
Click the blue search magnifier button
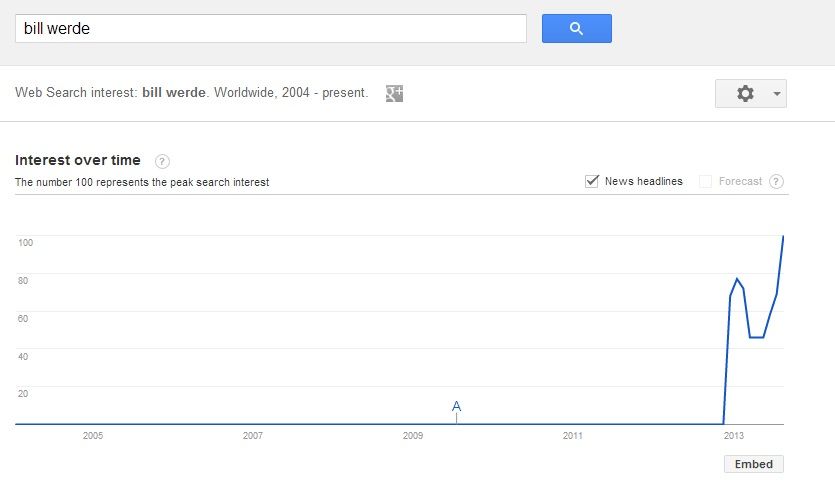[x=577, y=28]
